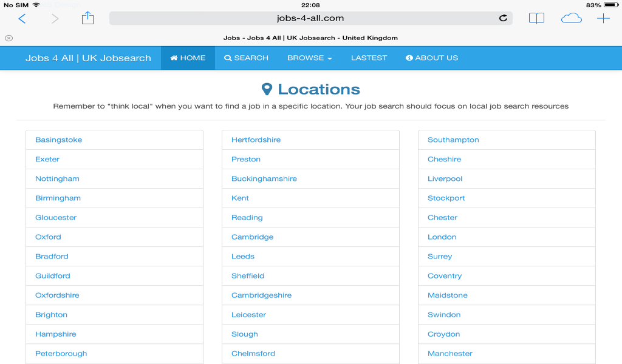Tap the address bar showing jobs-4-all.com

[x=311, y=18]
